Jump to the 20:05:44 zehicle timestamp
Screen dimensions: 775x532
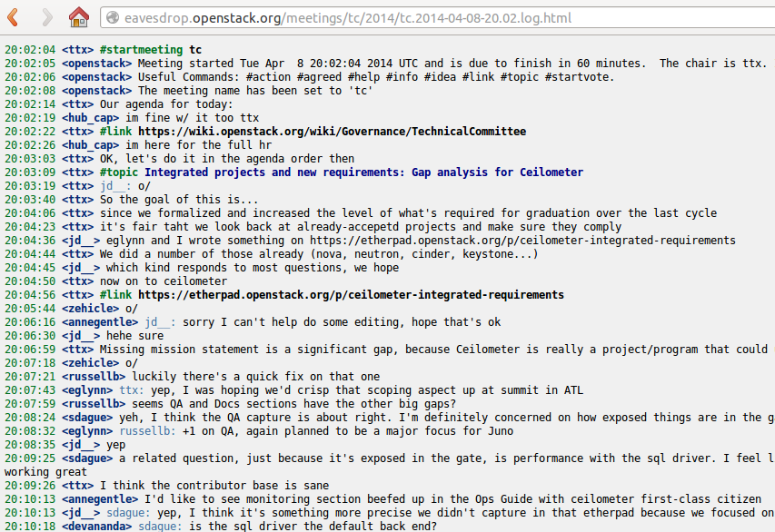tap(30, 309)
